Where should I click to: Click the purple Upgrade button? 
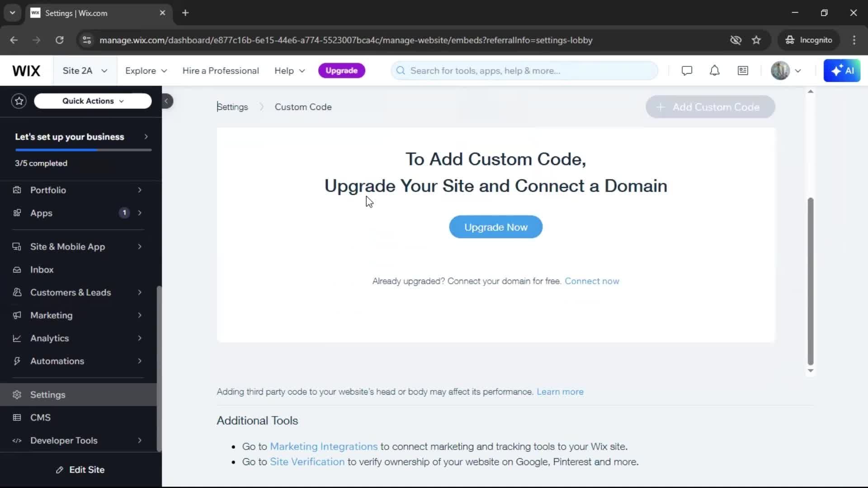[x=341, y=71]
